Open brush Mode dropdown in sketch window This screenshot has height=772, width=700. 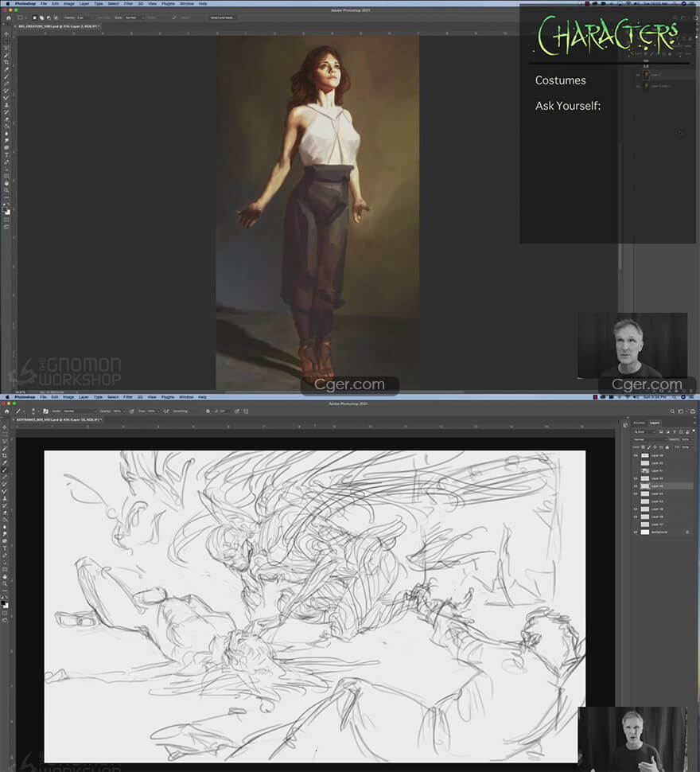pos(80,411)
